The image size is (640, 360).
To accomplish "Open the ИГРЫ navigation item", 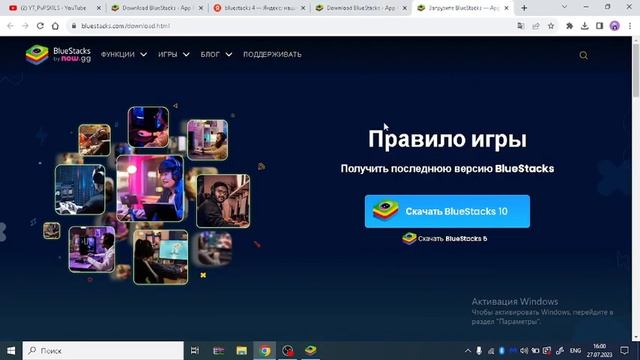I will point(168,54).
